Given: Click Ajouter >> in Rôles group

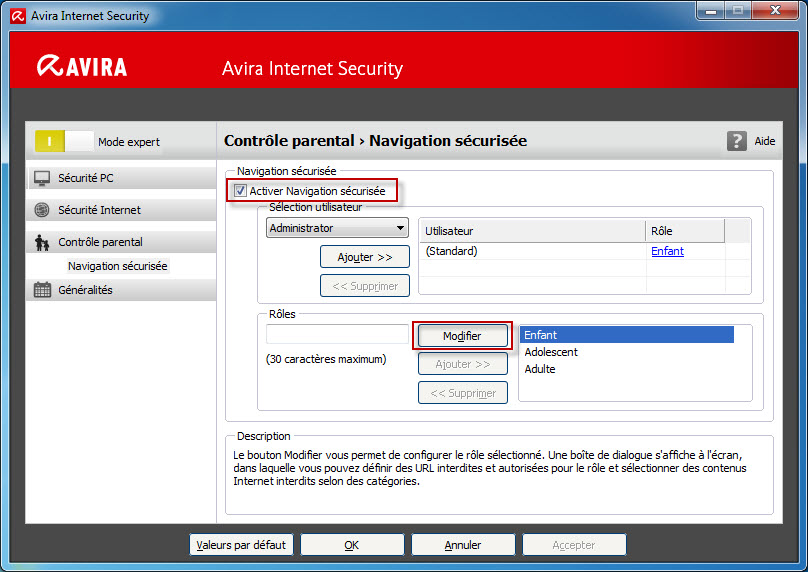Looking at the screenshot, I should (x=462, y=364).
